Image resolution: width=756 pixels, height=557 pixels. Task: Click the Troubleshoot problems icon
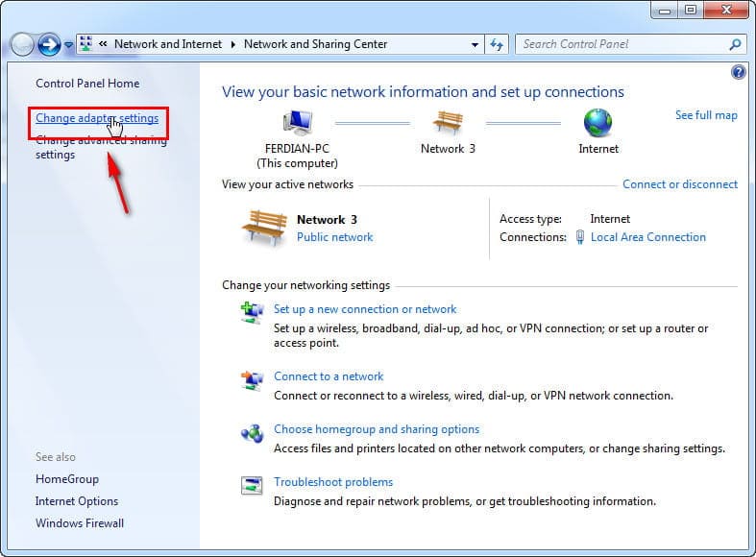pos(252,487)
